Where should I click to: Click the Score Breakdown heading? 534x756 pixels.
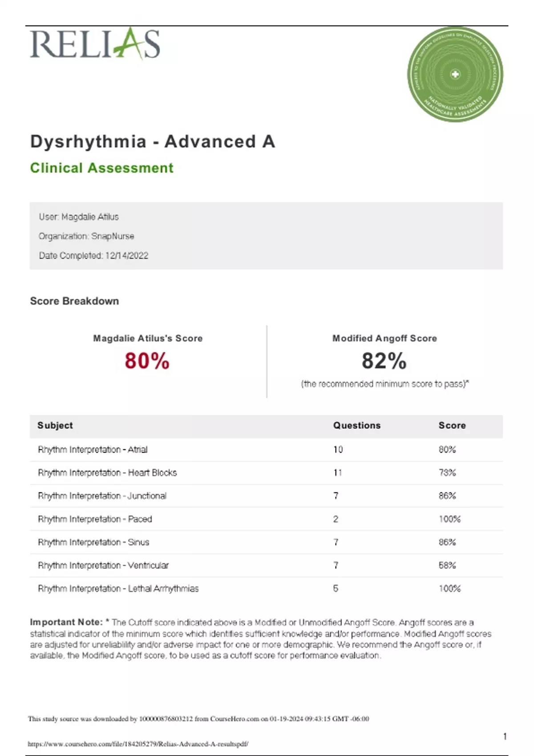74,301
